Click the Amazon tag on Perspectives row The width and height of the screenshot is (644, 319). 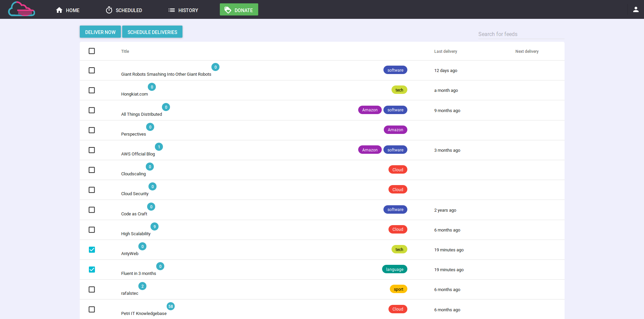395,130
